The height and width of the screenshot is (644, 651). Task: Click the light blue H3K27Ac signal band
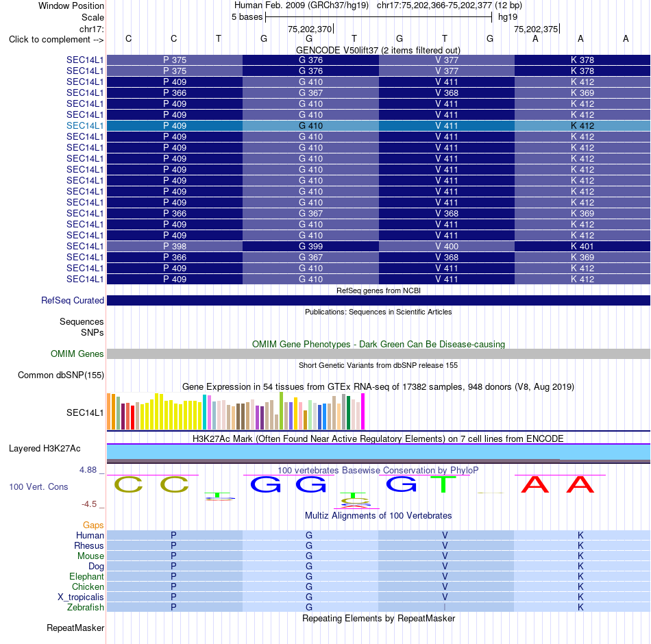tap(379, 451)
